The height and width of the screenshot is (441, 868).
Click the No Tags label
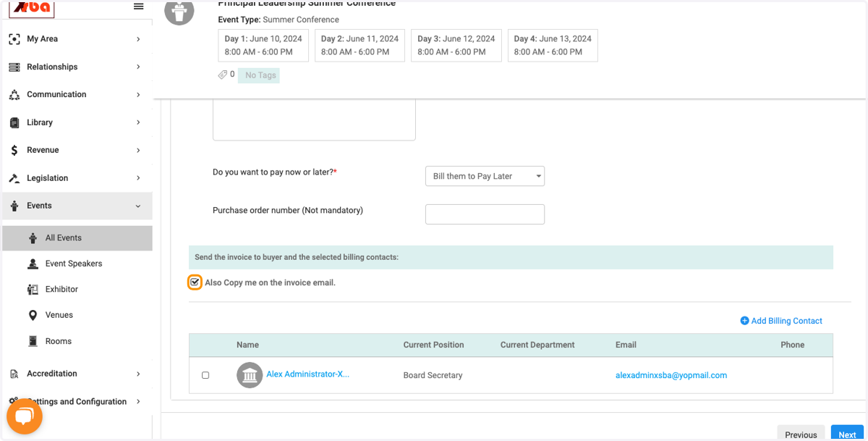tap(259, 75)
